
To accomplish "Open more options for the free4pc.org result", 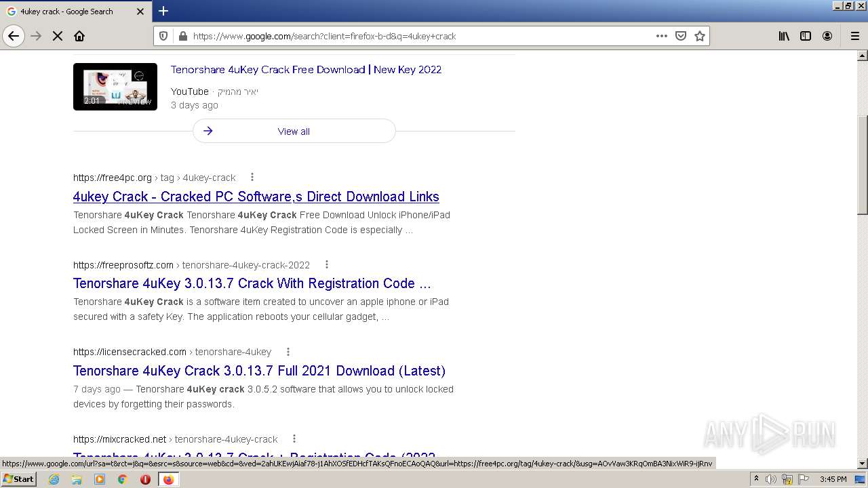I will coord(252,177).
